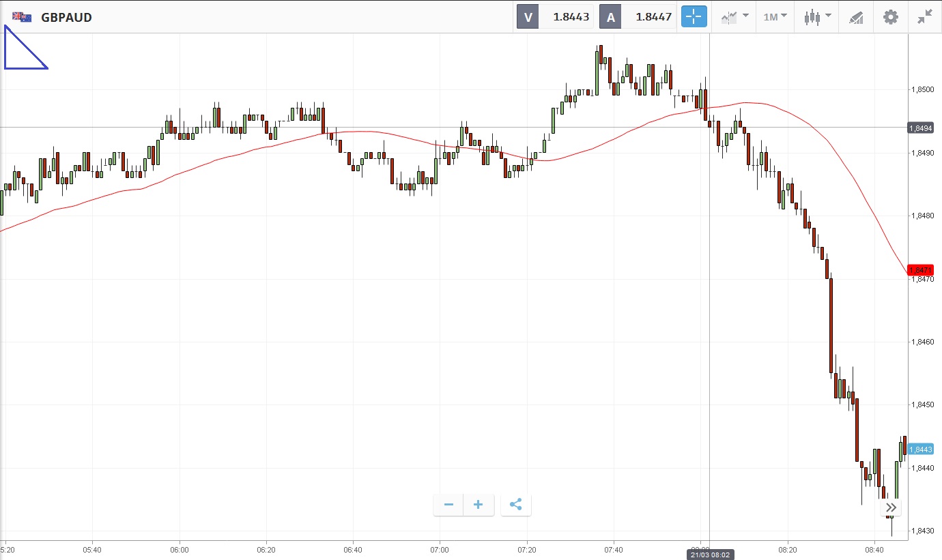The image size is (942, 560).
Task: Open the candlestick chart type dropdown
Action: [817, 17]
